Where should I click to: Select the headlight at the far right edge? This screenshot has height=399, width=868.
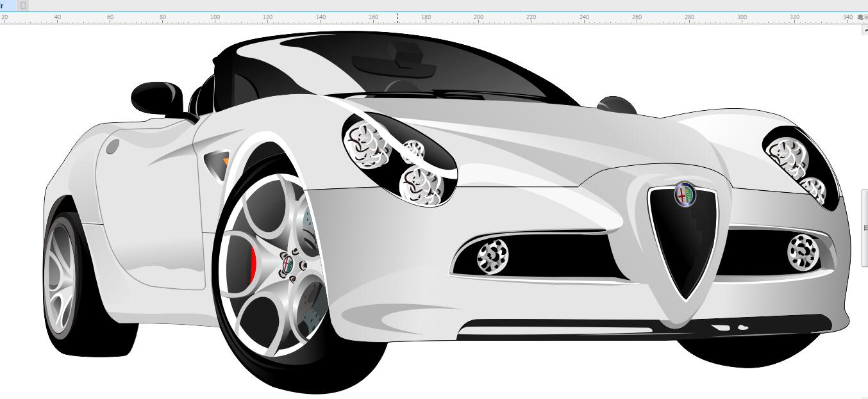coord(801,167)
